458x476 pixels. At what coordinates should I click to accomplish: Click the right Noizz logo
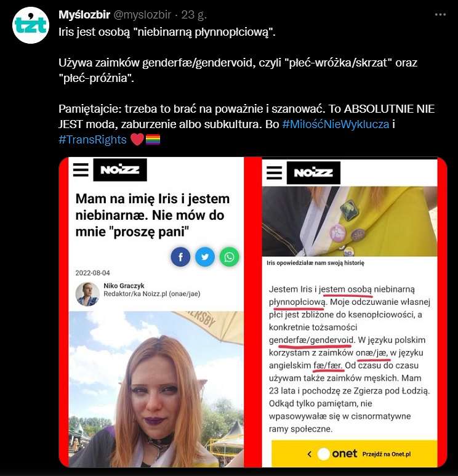point(313,173)
